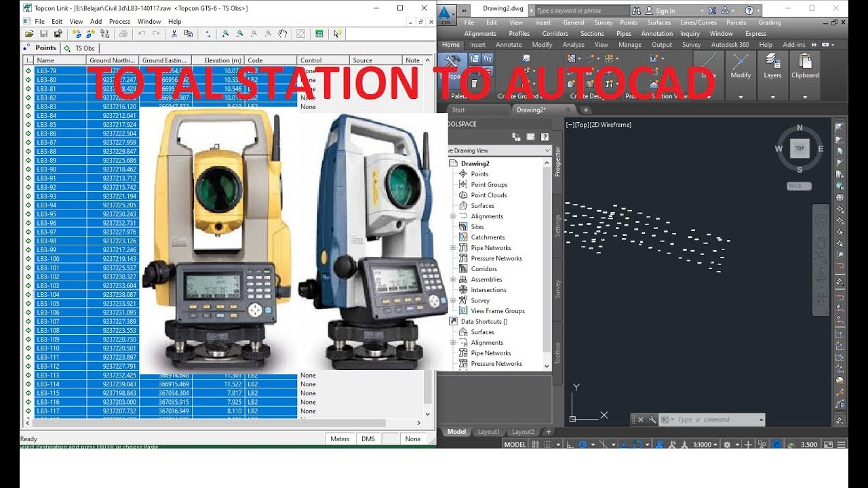Expand the Alignments tree node
The width and height of the screenshot is (868, 488).
pos(453,216)
